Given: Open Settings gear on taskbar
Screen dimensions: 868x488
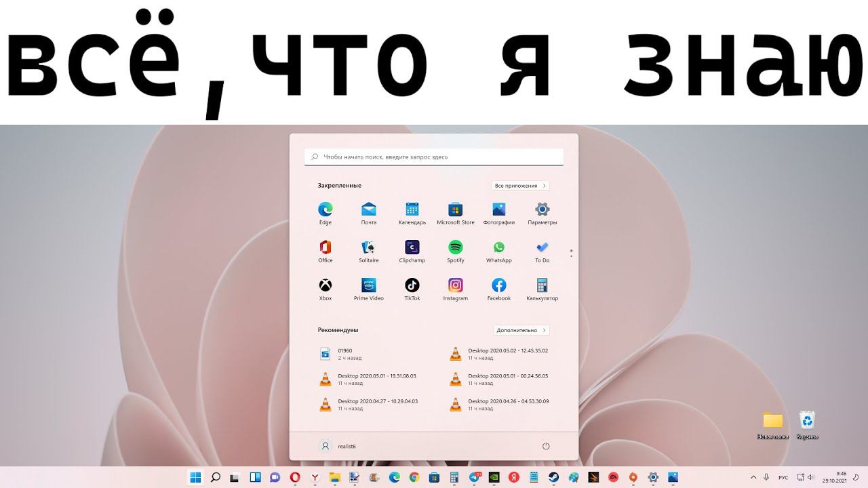Looking at the screenshot, I should 653,477.
